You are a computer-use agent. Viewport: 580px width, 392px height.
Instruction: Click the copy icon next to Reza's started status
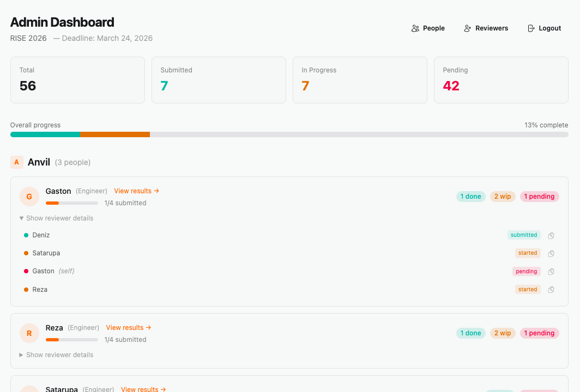(551, 289)
